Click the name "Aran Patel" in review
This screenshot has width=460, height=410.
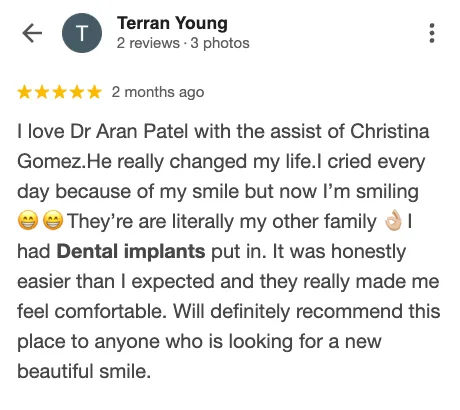[143, 131]
